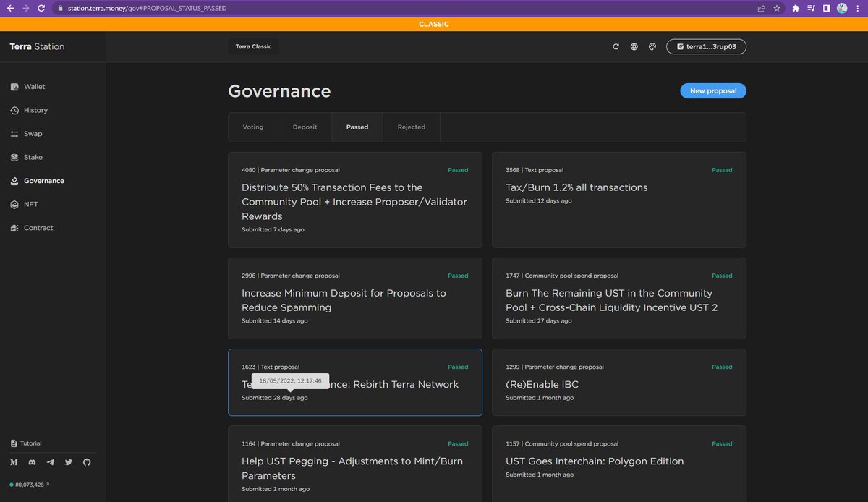Open proposal 1623 Rebirth Terra Network
Viewport: 868px width, 502px height.
tap(355, 383)
